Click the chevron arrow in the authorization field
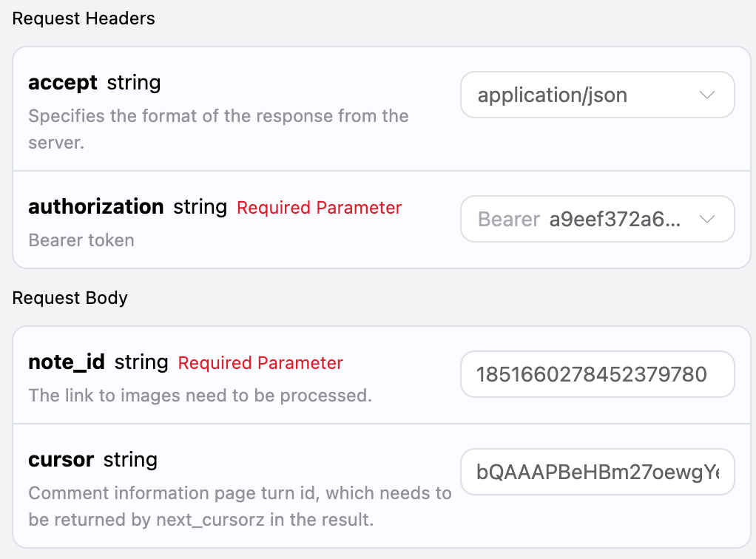 tap(706, 219)
